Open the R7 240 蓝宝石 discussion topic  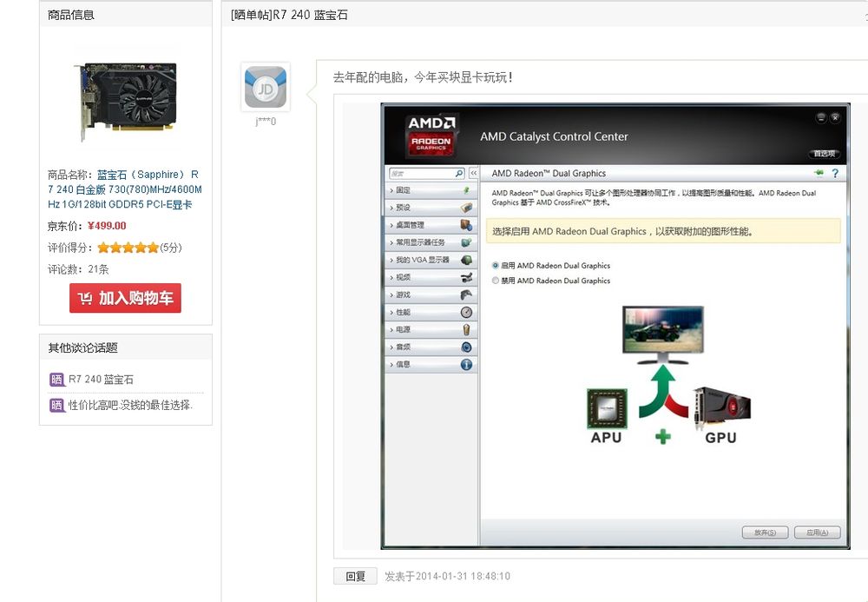pos(101,380)
